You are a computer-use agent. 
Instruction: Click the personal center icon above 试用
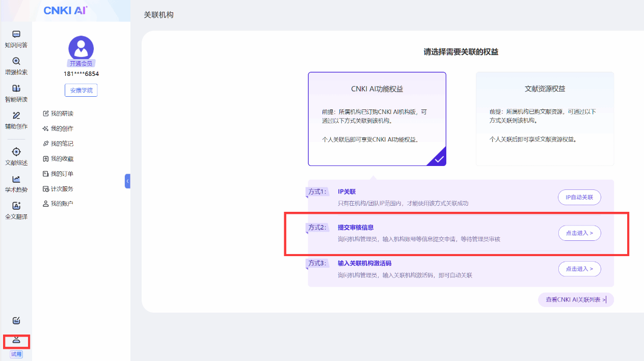point(16,340)
